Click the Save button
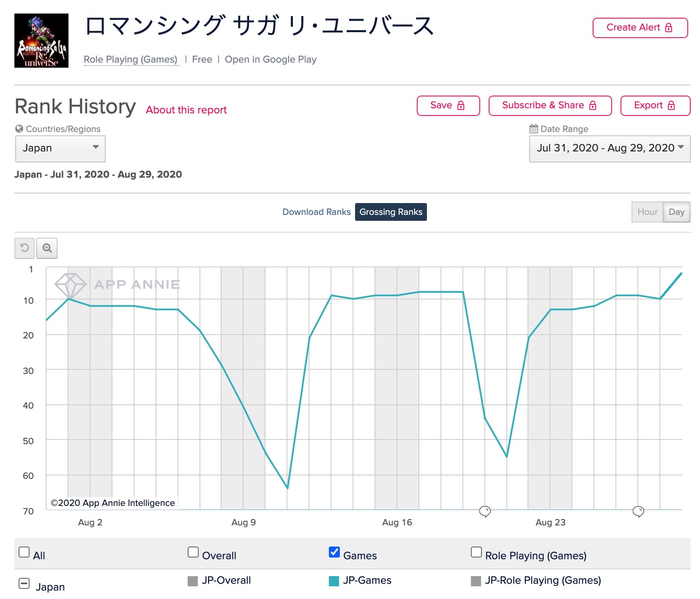 pyautogui.click(x=448, y=106)
